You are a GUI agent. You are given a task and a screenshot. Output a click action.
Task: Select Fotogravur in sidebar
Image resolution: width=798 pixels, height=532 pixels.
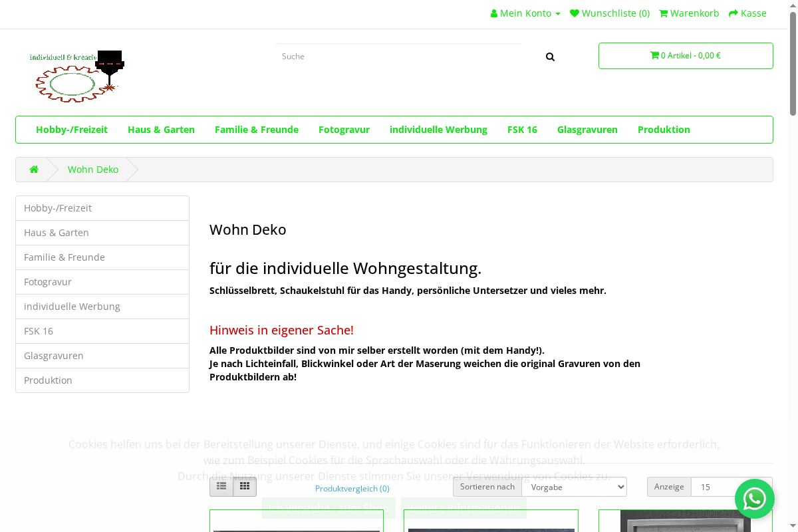tap(102, 282)
